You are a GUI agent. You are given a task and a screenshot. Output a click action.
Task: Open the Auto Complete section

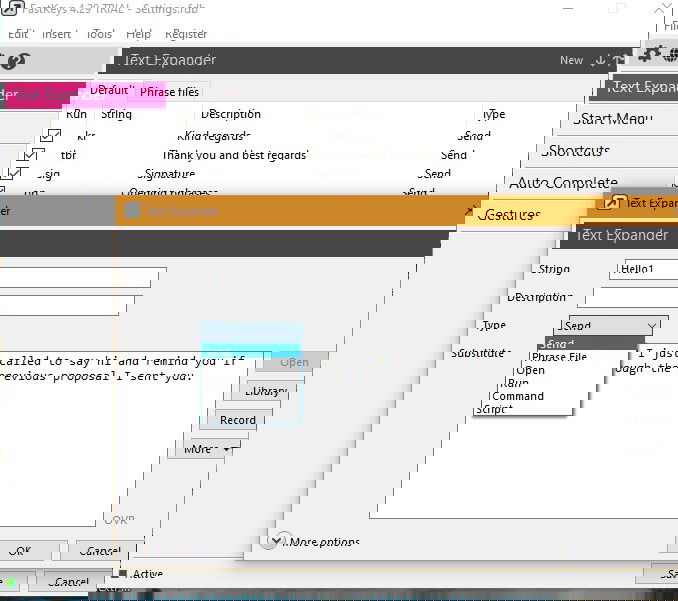tap(563, 183)
